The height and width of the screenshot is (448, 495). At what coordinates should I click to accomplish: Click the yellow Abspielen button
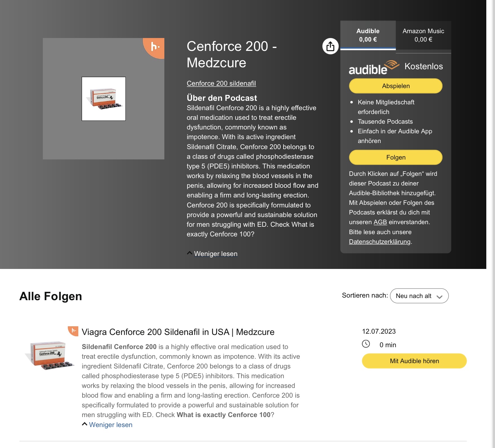396,86
